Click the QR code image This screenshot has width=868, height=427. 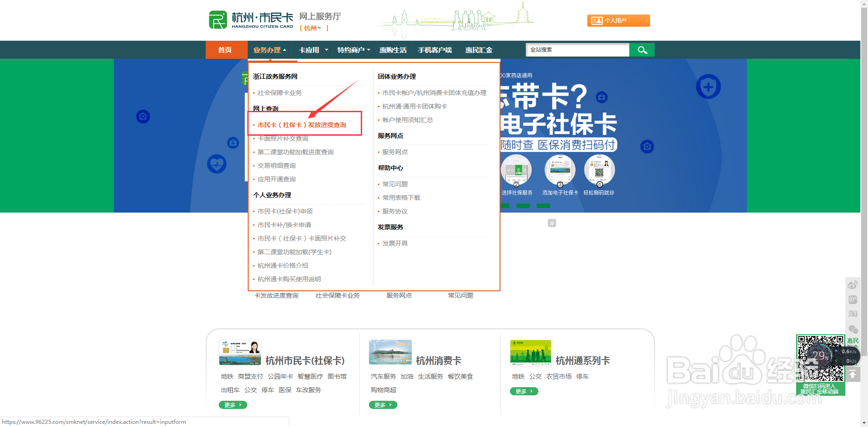tap(821, 358)
